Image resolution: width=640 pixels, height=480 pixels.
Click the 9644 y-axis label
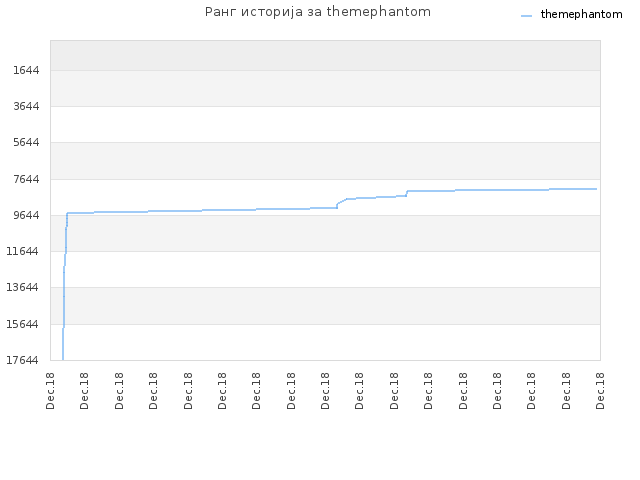[26, 215]
